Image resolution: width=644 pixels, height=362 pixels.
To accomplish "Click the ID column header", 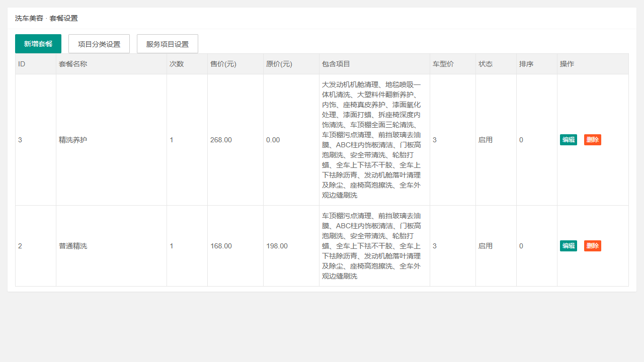I will (x=36, y=64).
